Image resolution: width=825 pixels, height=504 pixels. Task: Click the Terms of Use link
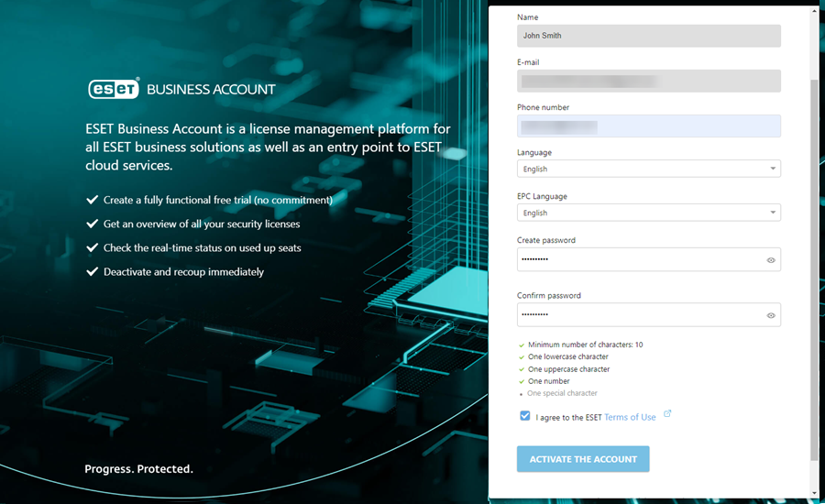point(630,417)
